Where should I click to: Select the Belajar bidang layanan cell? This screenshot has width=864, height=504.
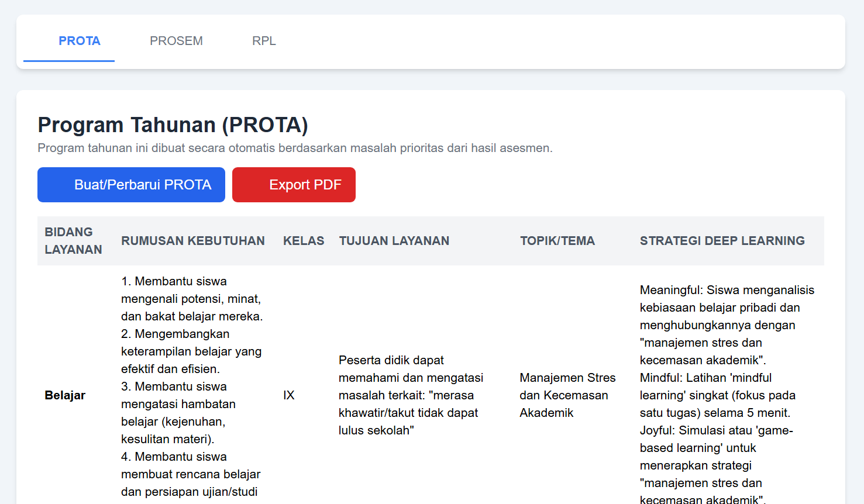point(64,395)
